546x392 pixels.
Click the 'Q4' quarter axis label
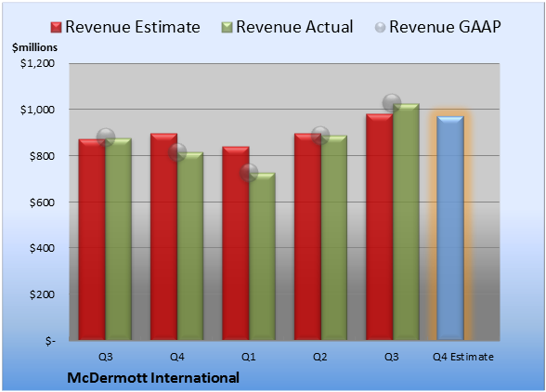tap(176, 357)
